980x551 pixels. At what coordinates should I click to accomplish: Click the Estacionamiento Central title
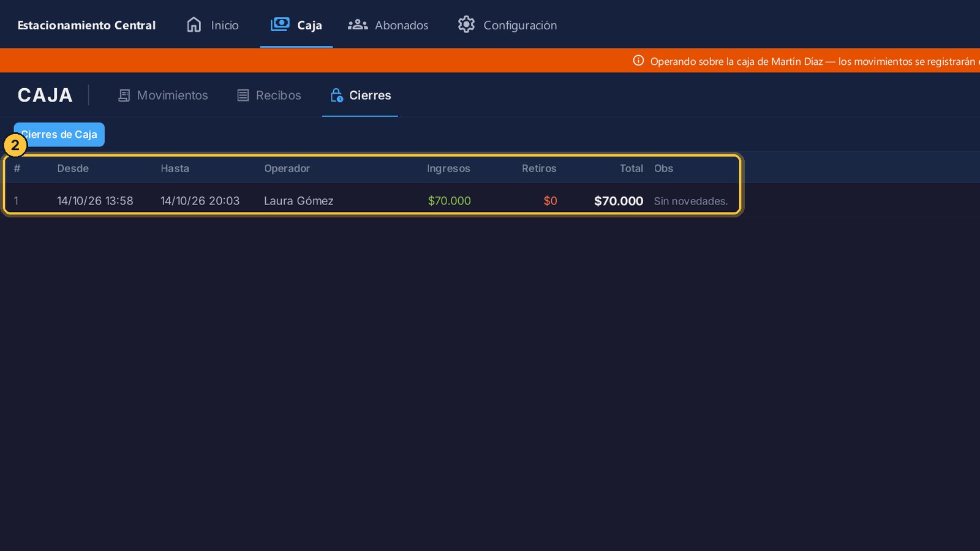tap(86, 25)
